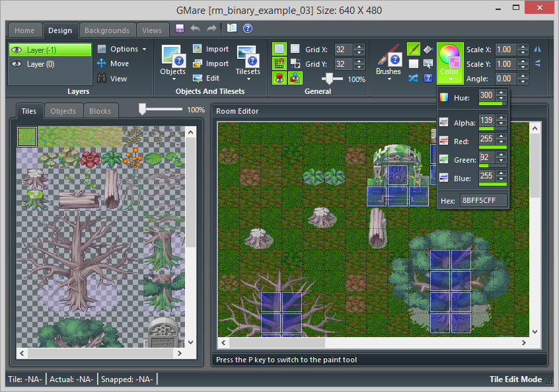The width and height of the screenshot is (559, 392).
Task: Select the selection cursor tool icon
Action: (x=428, y=64)
